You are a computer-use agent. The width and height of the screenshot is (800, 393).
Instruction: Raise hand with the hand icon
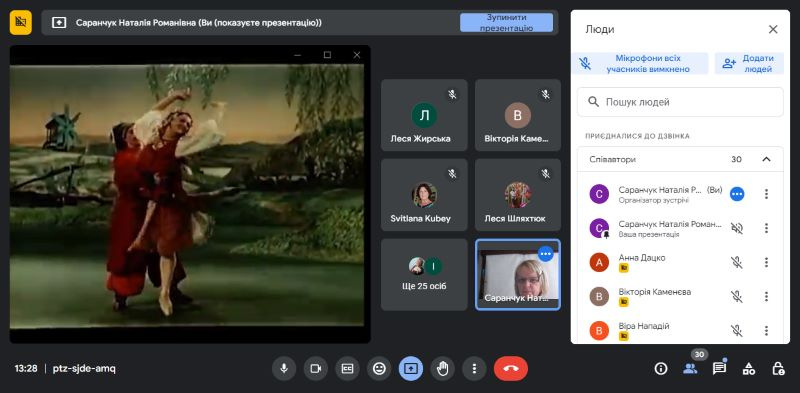(442, 369)
